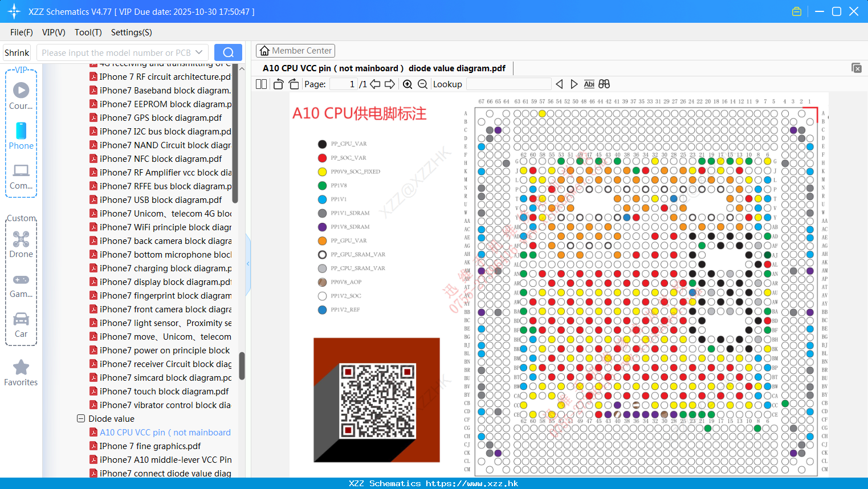
Task: Click the black PP_CPU_VAR legend swatch
Action: [322, 144]
